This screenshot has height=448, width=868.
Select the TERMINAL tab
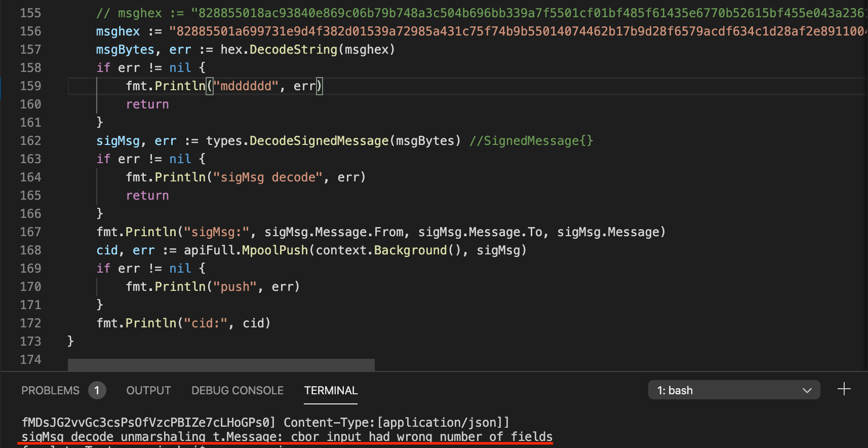point(331,390)
